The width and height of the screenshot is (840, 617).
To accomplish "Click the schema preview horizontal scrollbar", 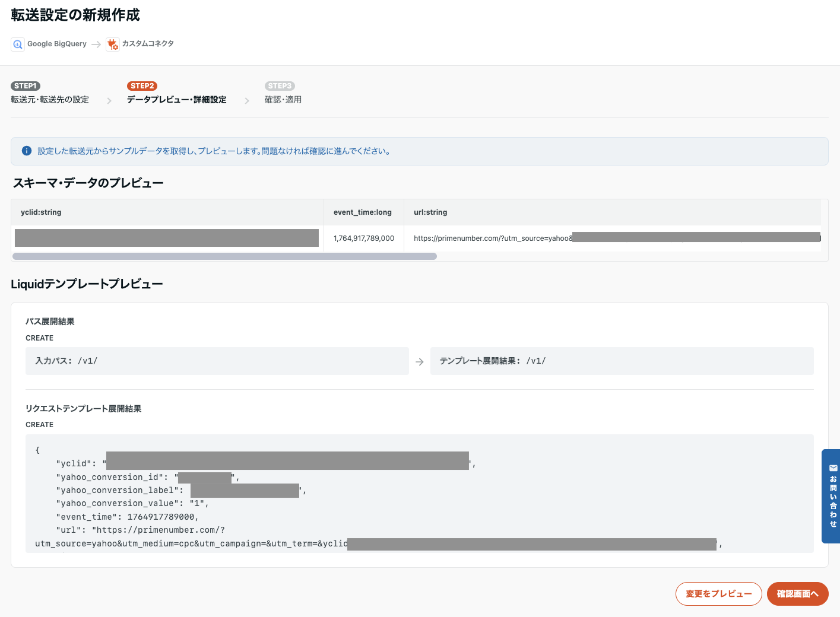I will (x=224, y=256).
